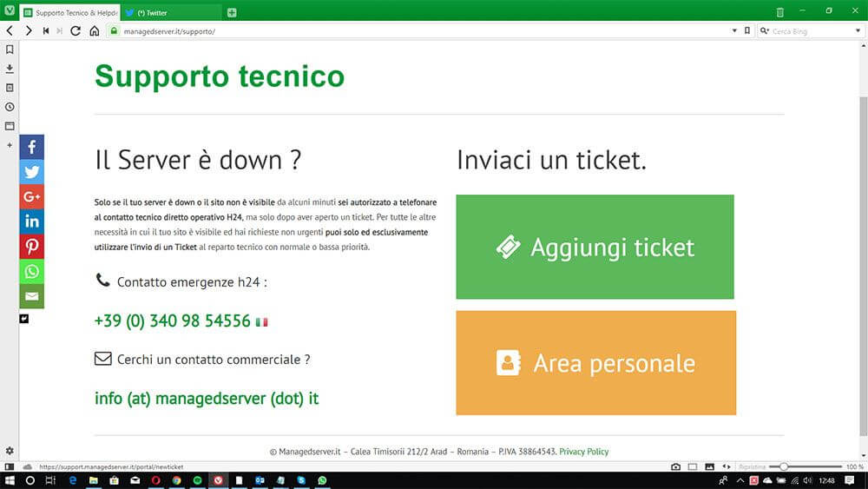This screenshot has width=868, height=489.
Task: Focus the Cerca Bing search field
Action: pyautogui.click(x=811, y=31)
